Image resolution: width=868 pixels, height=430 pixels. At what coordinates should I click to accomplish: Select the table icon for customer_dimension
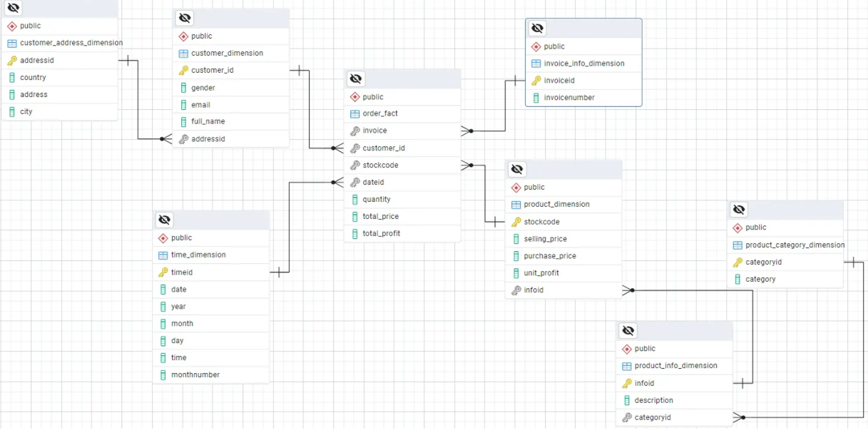[x=184, y=53]
